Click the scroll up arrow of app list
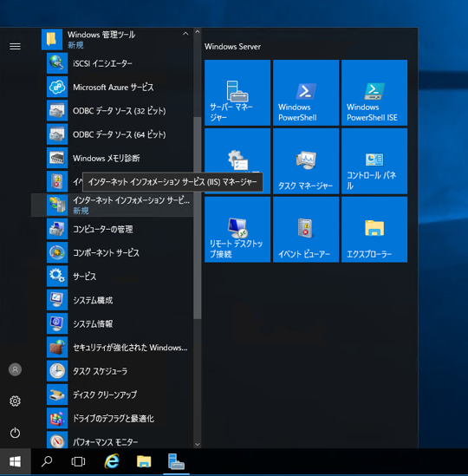 [198, 31]
